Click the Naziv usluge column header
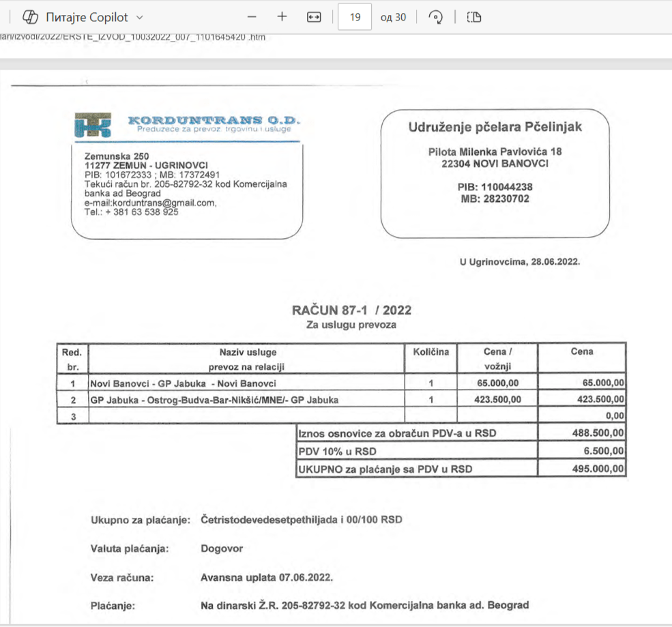Screen dimensions: 672x627 tap(248, 352)
